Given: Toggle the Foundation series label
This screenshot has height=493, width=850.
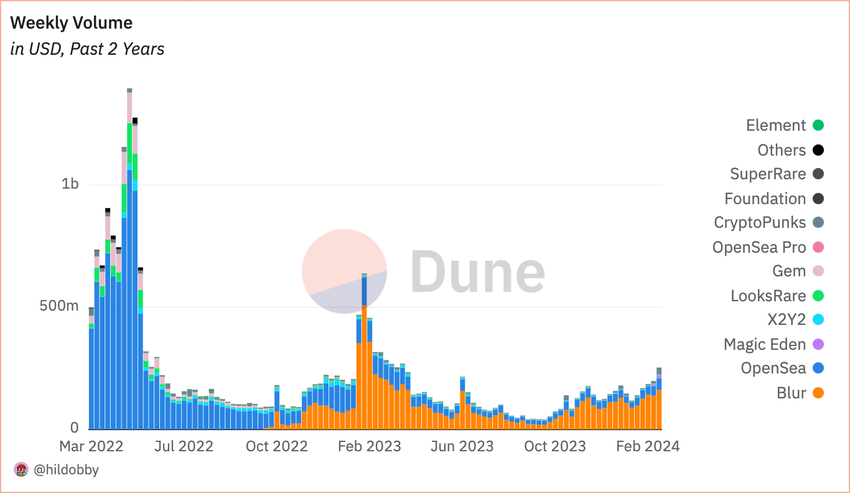Looking at the screenshot, I should tap(765, 199).
